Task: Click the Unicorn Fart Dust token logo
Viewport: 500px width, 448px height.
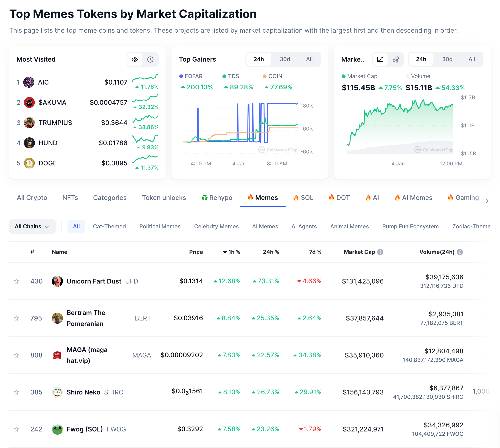Action: 57,281
